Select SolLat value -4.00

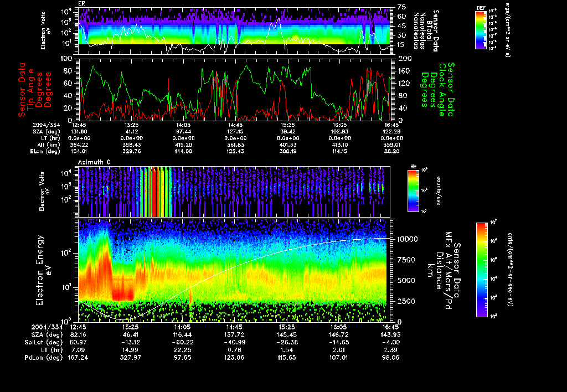[x=390, y=342]
